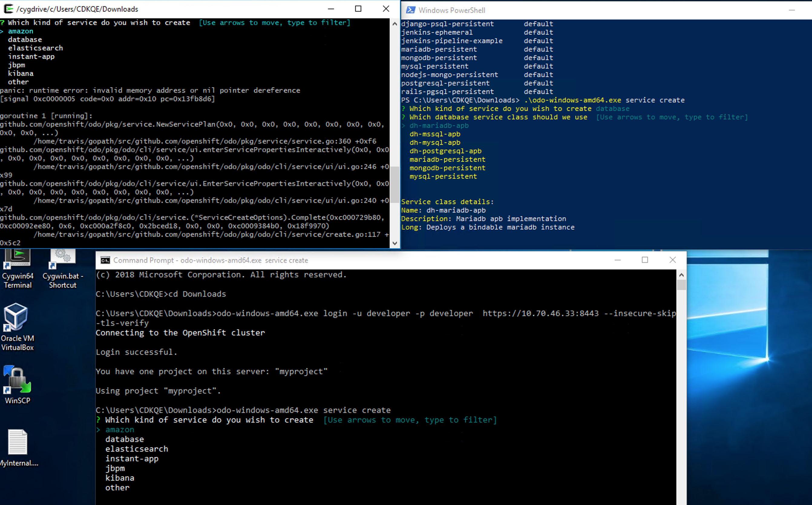Click the Cygwin window title bar icon

8,9
